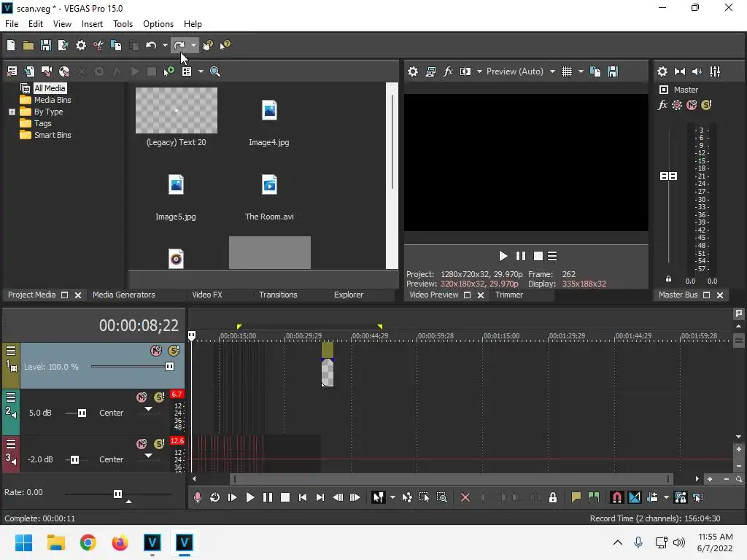Select Smart Bins in media tree
This screenshot has width=747, height=560.
tap(53, 135)
